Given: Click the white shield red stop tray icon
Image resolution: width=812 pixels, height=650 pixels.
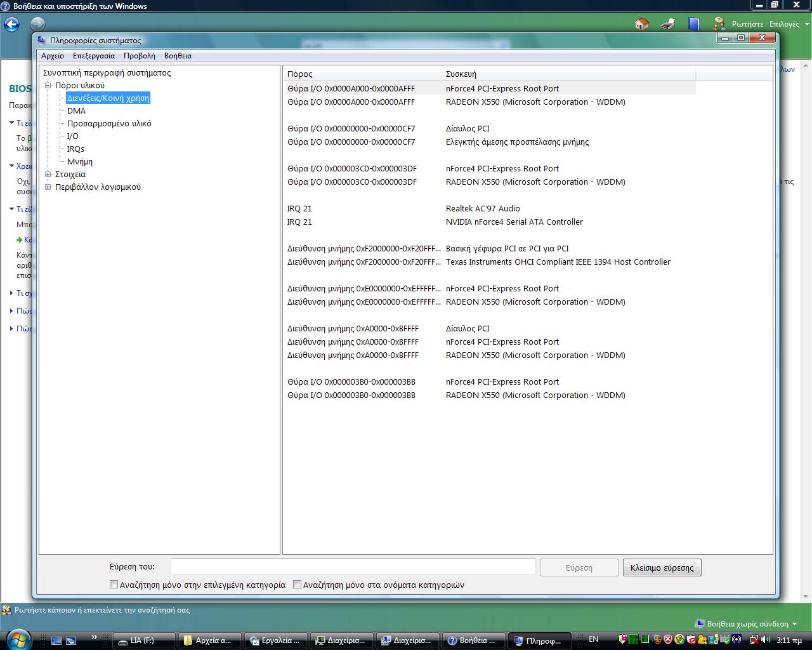Looking at the screenshot, I should (691, 639).
